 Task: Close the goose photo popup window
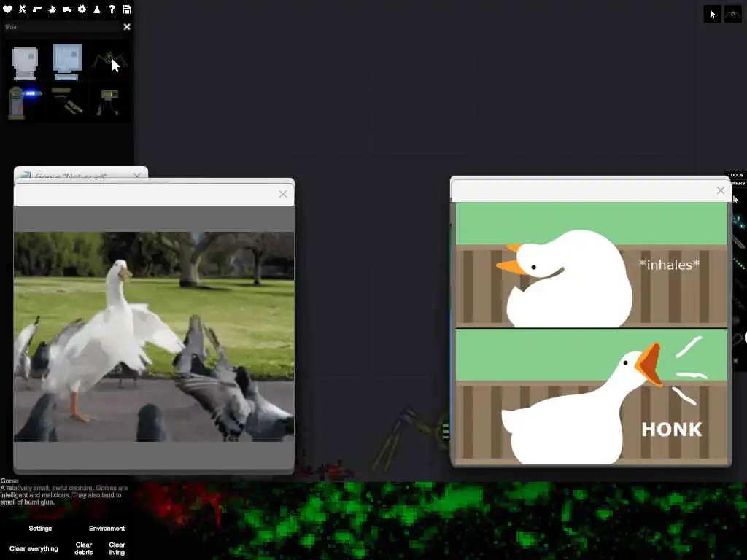283,194
